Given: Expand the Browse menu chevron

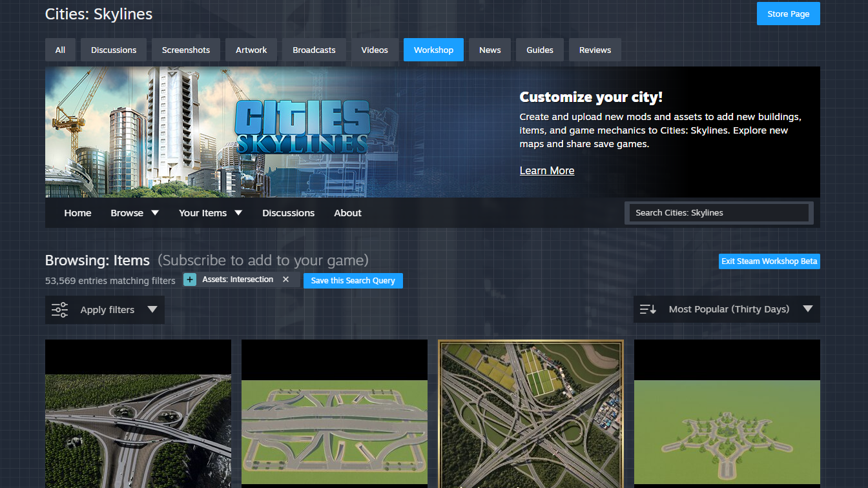Looking at the screenshot, I should 154,212.
